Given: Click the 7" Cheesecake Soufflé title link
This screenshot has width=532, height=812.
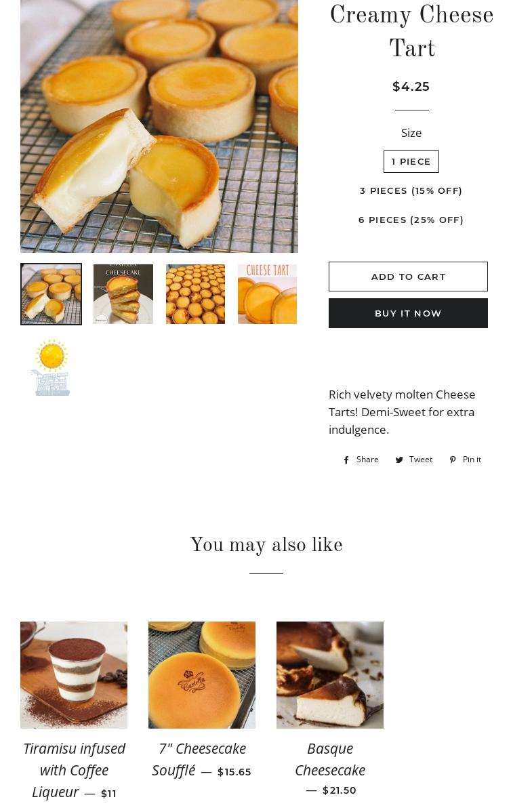Looking at the screenshot, I should (199, 758).
